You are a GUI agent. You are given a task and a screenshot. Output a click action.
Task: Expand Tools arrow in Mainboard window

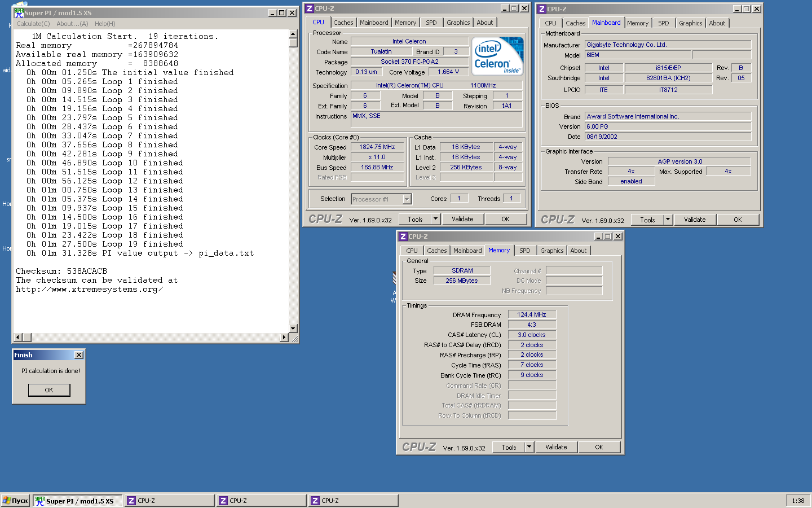click(x=668, y=220)
